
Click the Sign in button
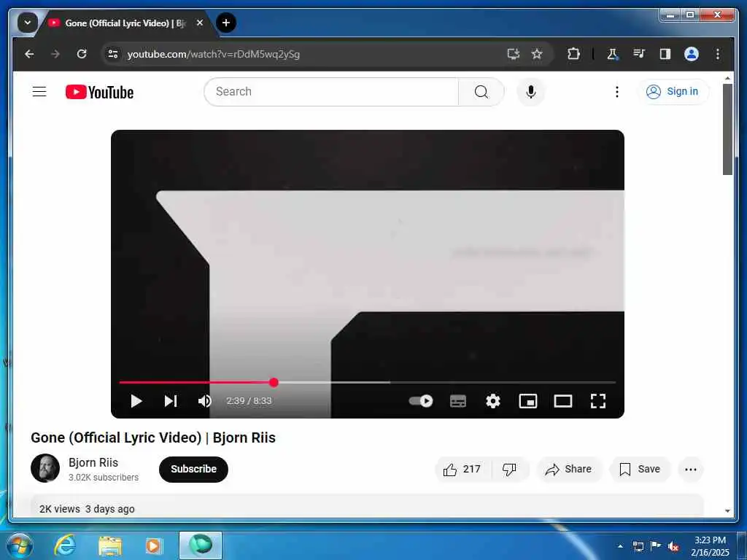[673, 91]
